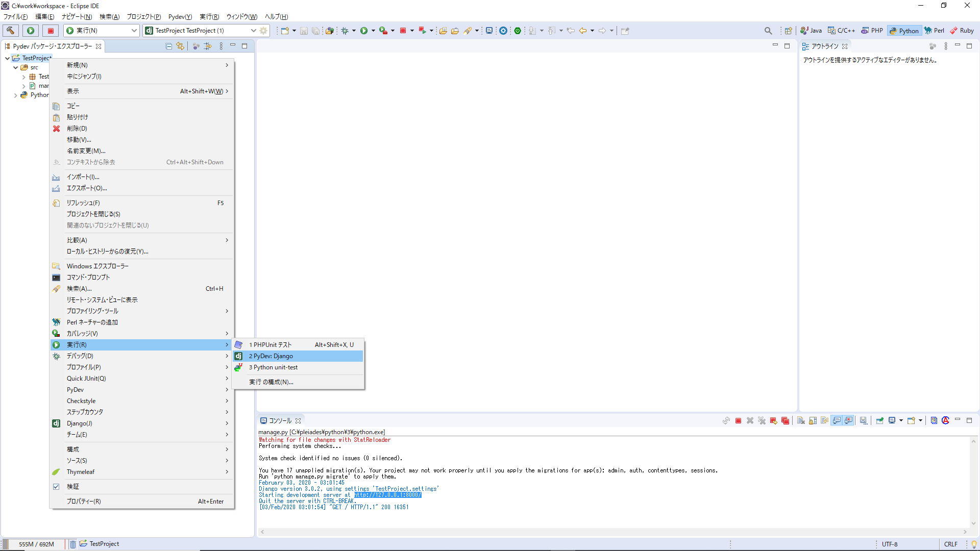The height and width of the screenshot is (551, 980).
Task: Collapse All in the PyDev Package Explorer
Action: pyautogui.click(x=168, y=46)
